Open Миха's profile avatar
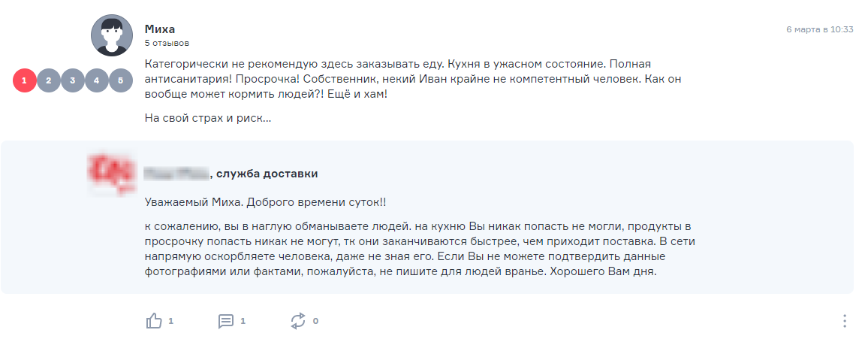 [112, 35]
